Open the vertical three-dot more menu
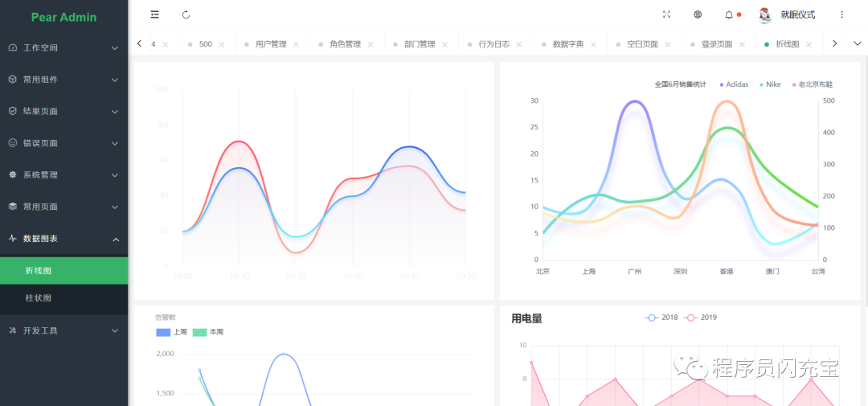 tap(842, 15)
